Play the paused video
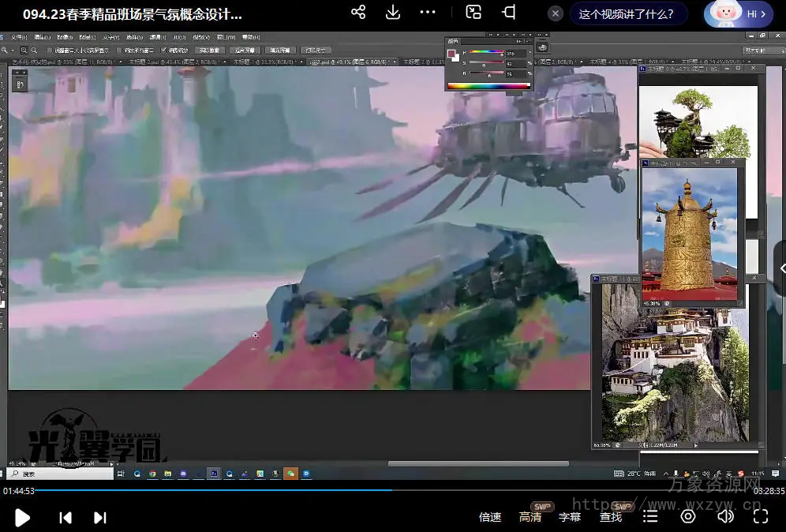This screenshot has height=532, width=786. coord(23,517)
